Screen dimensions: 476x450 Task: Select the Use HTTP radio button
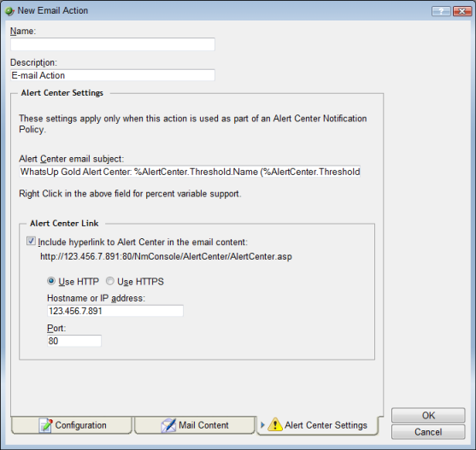[x=51, y=282]
